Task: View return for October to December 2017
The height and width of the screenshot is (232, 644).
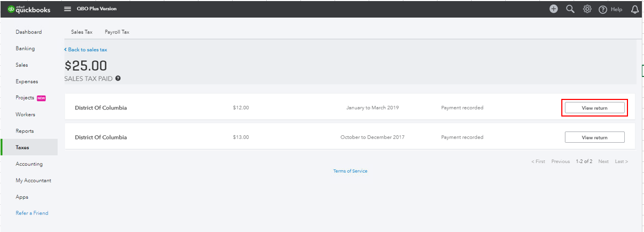Action: click(594, 137)
